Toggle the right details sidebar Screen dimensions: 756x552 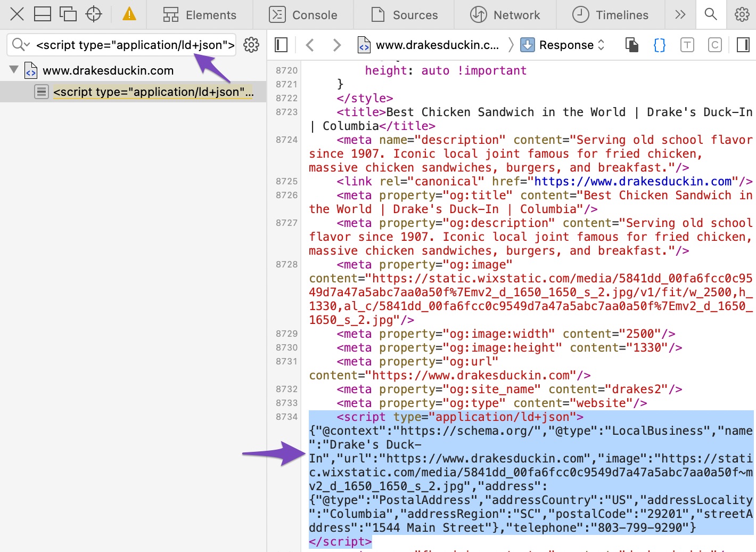coord(743,45)
